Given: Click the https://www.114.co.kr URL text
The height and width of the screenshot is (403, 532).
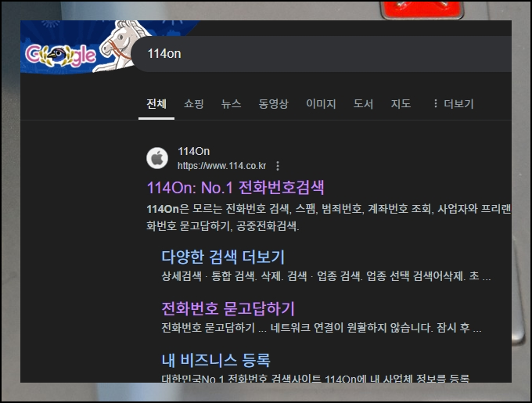Looking at the screenshot, I should 222,166.
